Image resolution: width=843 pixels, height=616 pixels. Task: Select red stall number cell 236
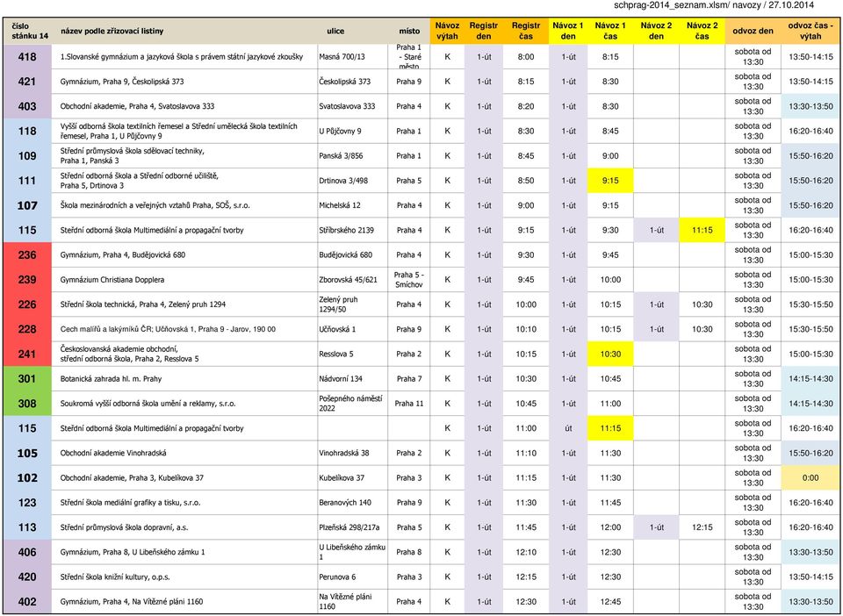tap(27, 254)
